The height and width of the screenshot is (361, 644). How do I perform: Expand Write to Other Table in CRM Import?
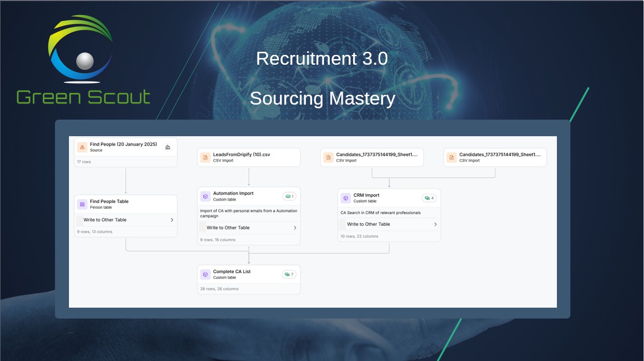click(435, 224)
